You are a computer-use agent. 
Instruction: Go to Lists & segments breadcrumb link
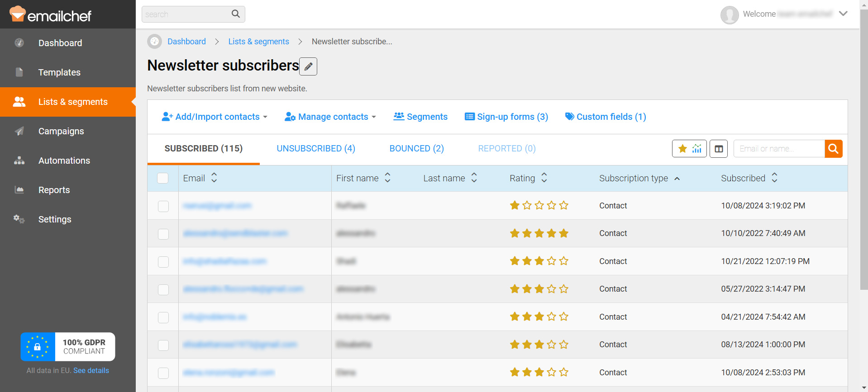coord(258,42)
